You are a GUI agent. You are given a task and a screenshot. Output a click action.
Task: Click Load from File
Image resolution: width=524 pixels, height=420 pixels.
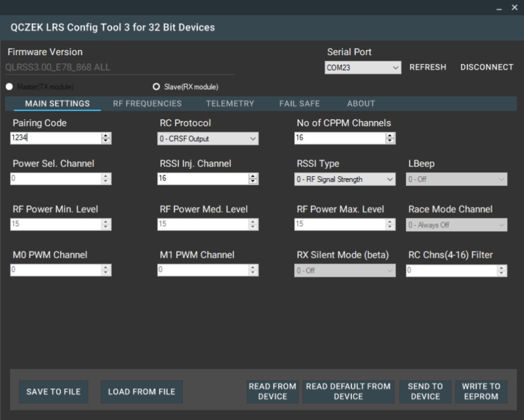point(142,391)
